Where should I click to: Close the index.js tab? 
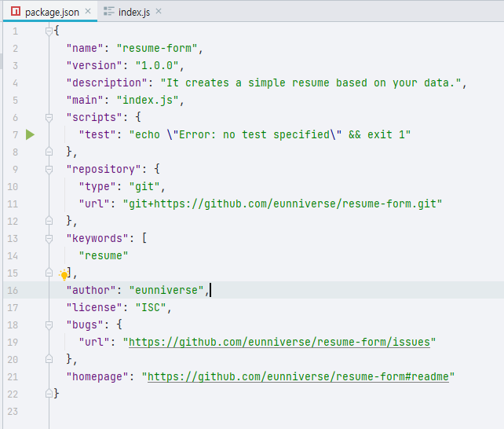(159, 11)
